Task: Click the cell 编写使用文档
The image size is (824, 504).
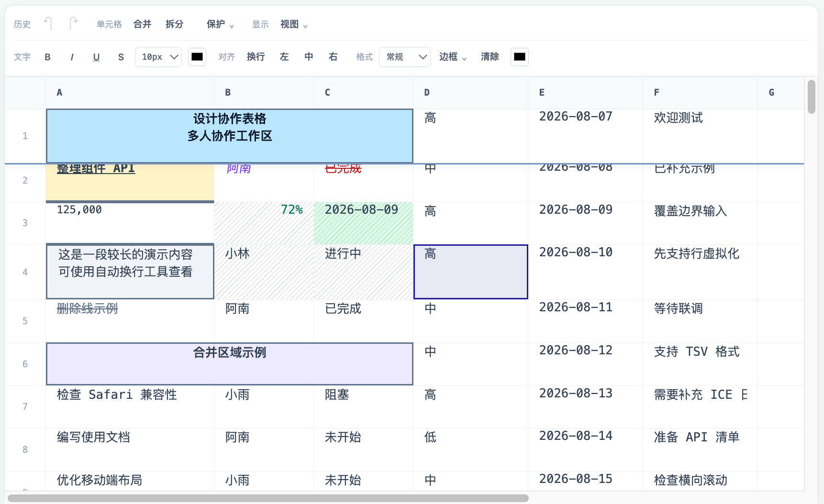Action: point(130,450)
